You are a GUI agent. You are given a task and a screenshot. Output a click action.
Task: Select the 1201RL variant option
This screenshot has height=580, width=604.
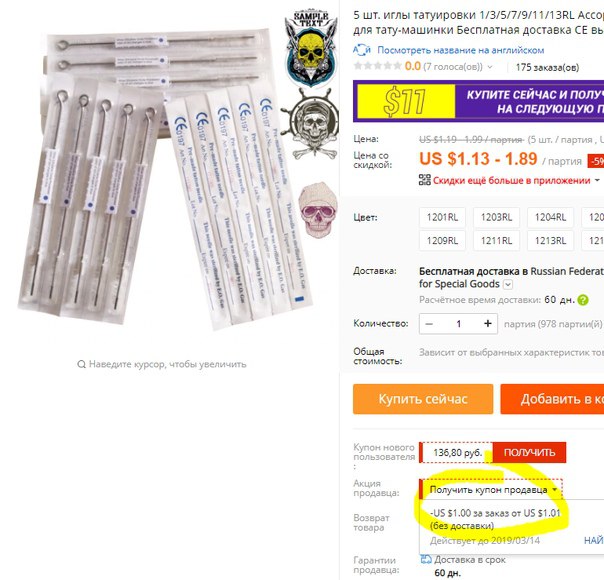pyautogui.click(x=442, y=218)
